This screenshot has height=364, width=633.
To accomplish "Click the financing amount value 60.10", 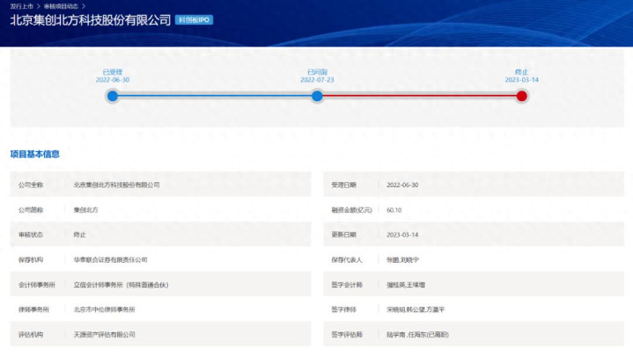I will pos(394,210).
